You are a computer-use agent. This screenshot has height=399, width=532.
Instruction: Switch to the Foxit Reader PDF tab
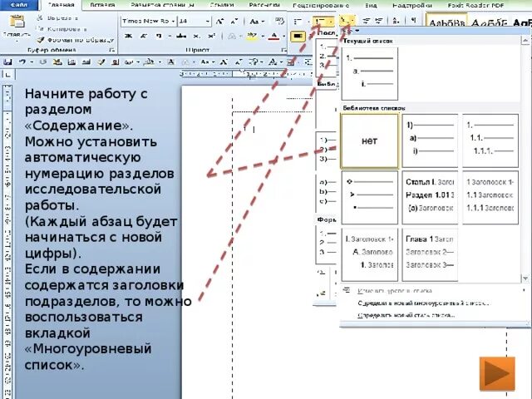pos(475,5)
